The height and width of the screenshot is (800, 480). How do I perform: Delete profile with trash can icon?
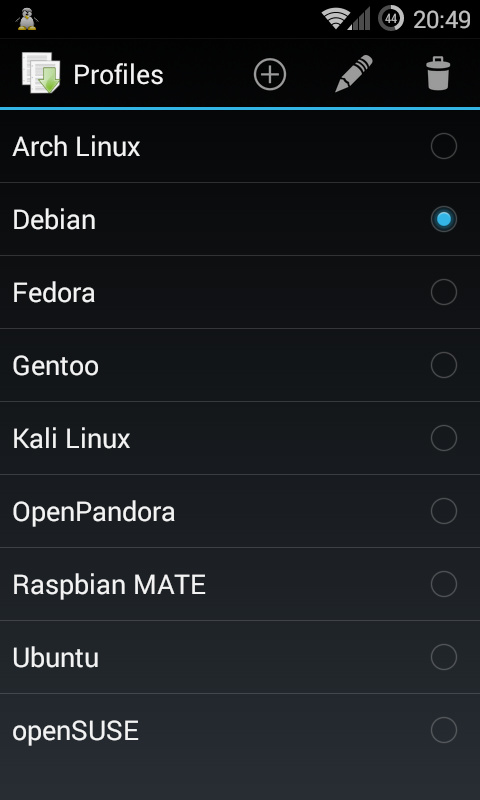pyautogui.click(x=438, y=73)
